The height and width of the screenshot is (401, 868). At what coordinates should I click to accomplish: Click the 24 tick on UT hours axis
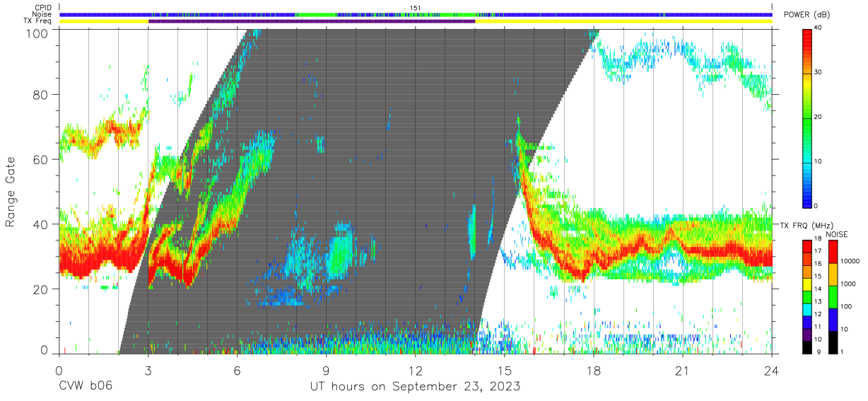(771, 370)
